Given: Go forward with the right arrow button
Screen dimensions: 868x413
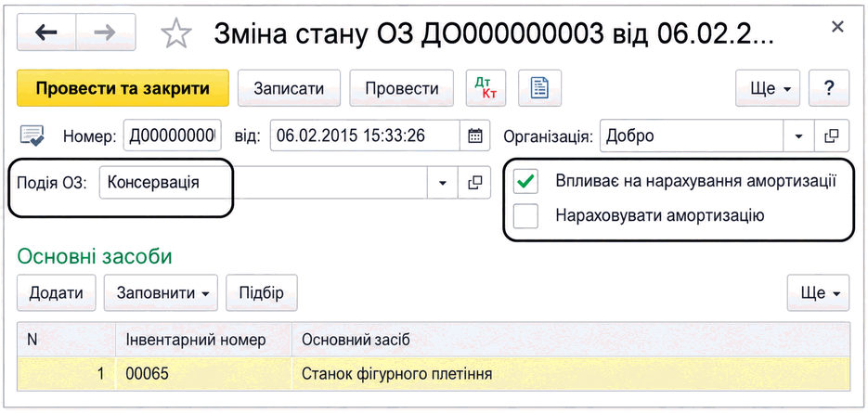Looking at the screenshot, I should tap(106, 32).
